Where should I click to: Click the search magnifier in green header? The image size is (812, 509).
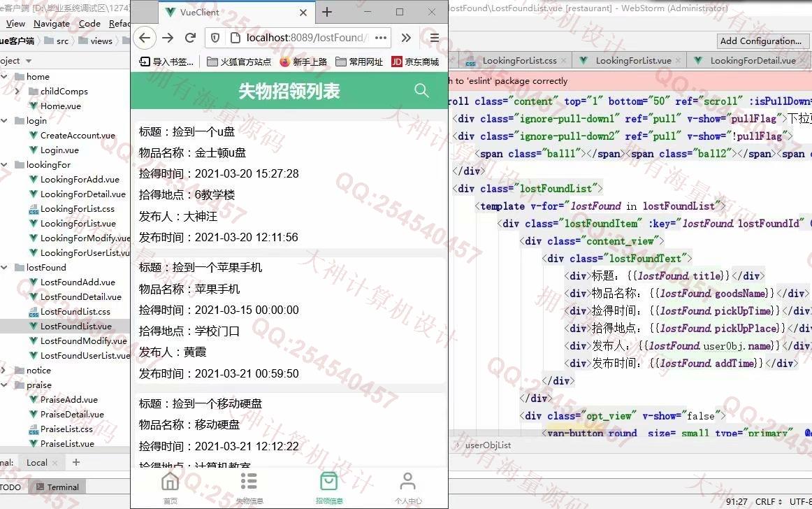click(x=421, y=91)
